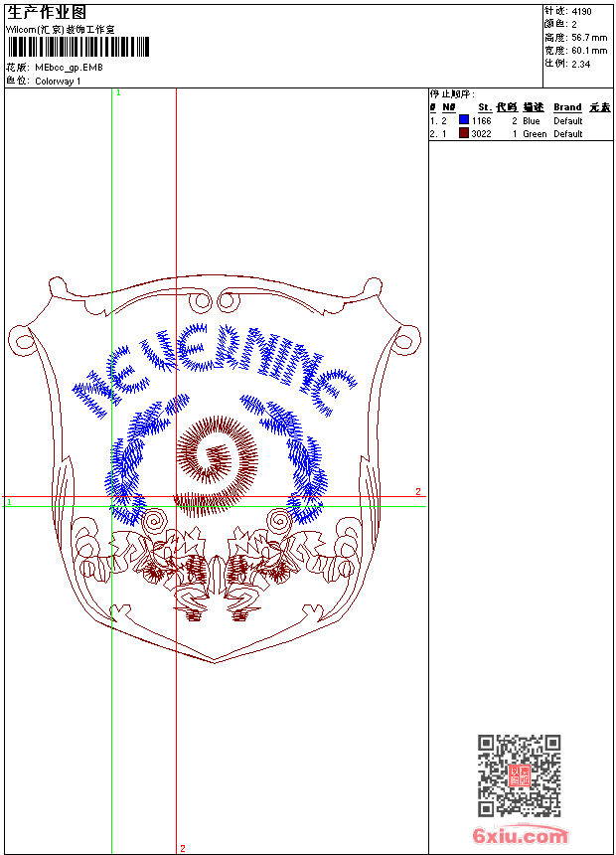Image resolution: width=616 pixels, height=855 pixels.
Task: Select the stitch count value 3022
Action: (x=481, y=134)
